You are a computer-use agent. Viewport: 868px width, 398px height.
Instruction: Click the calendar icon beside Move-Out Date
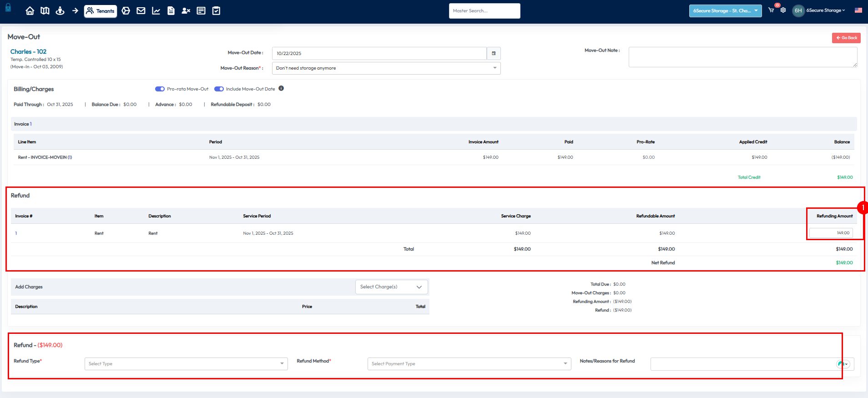[494, 53]
